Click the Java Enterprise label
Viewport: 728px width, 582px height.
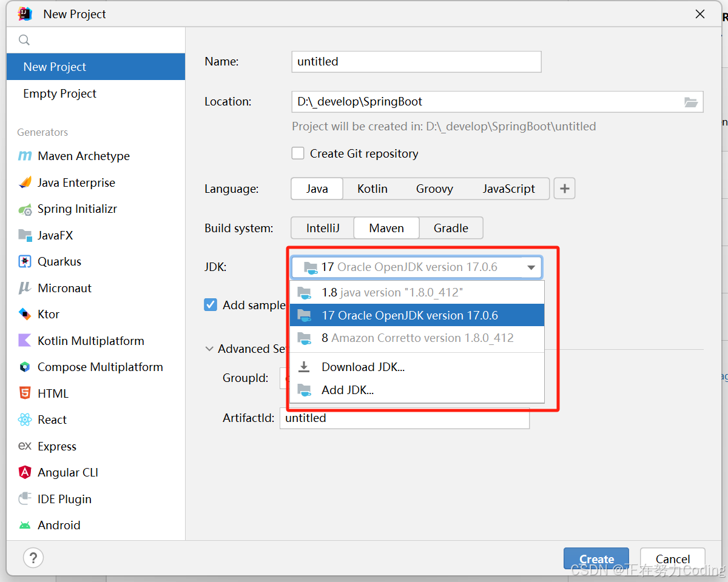point(76,182)
